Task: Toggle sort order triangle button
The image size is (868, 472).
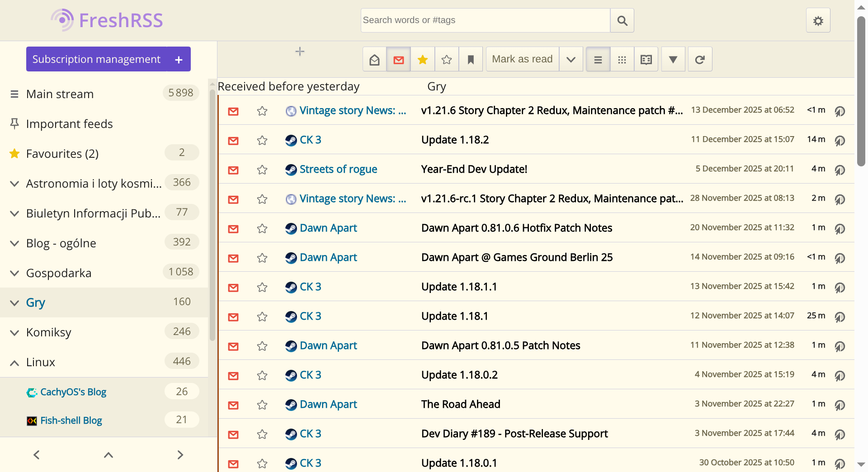Action: click(x=673, y=59)
